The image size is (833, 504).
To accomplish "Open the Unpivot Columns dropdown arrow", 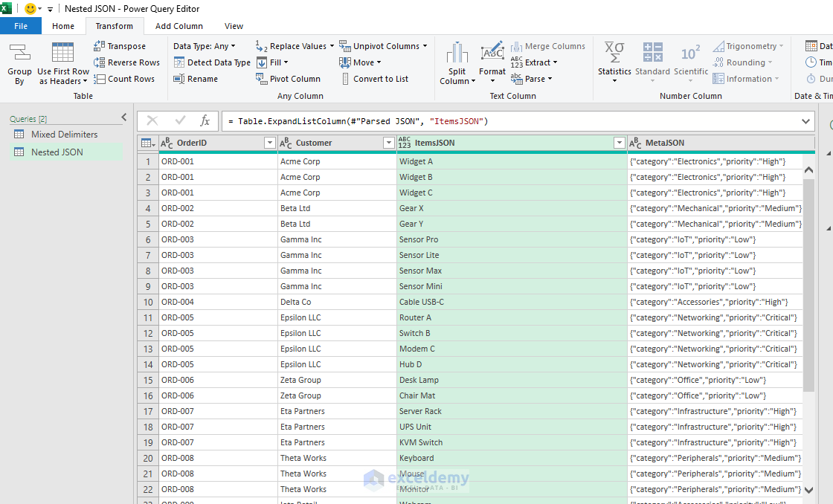I will tap(425, 46).
